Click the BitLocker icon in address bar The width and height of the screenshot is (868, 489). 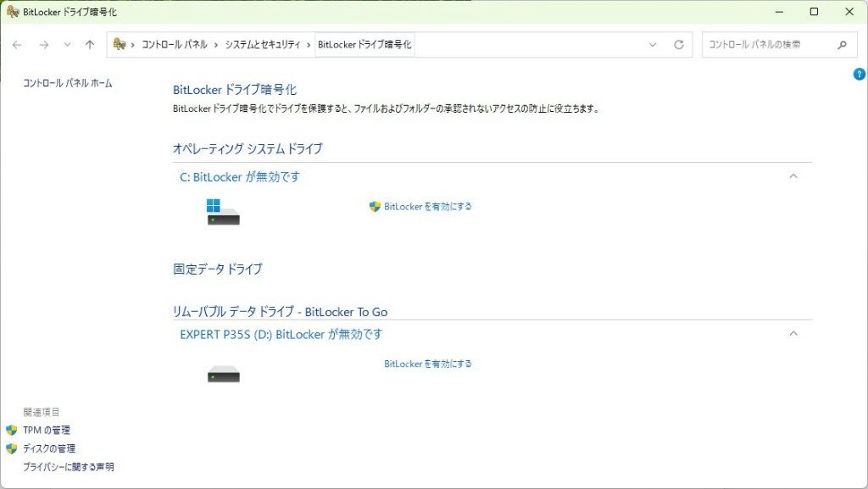(119, 44)
